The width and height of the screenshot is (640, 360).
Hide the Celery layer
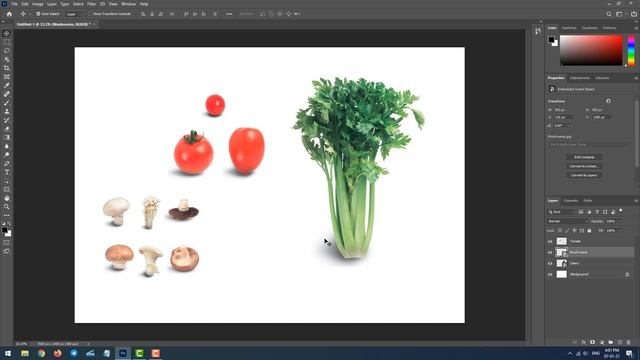[550, 264]
